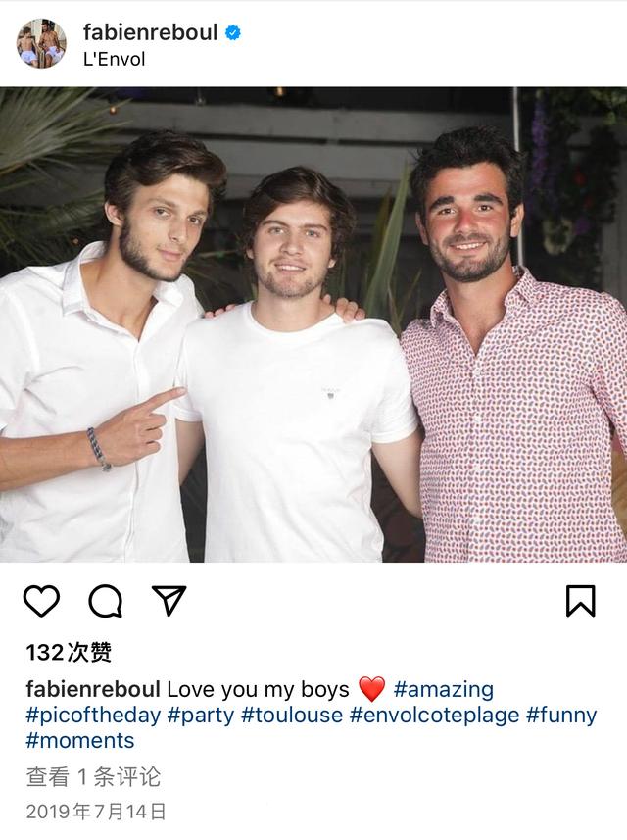The height and width of the screenshot is (840, 627).
Task: Open fabienreboul username in the caption
Action: click(x=93, y=689)
